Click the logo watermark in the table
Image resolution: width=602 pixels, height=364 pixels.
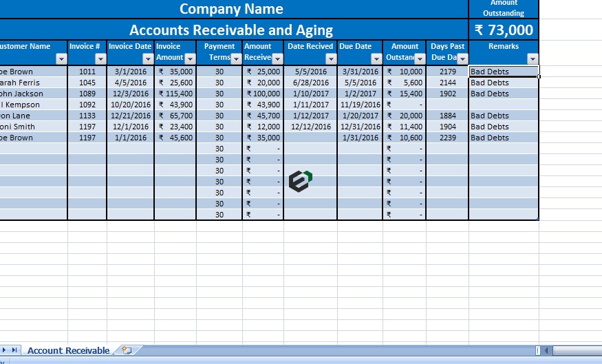[x=300, y=180]
